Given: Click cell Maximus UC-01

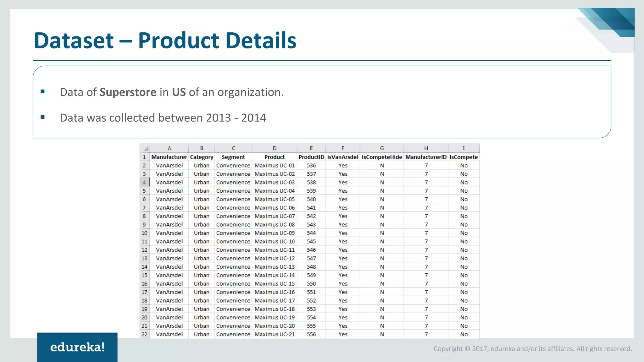Looking at the screenshot, I should pos(275,165).
